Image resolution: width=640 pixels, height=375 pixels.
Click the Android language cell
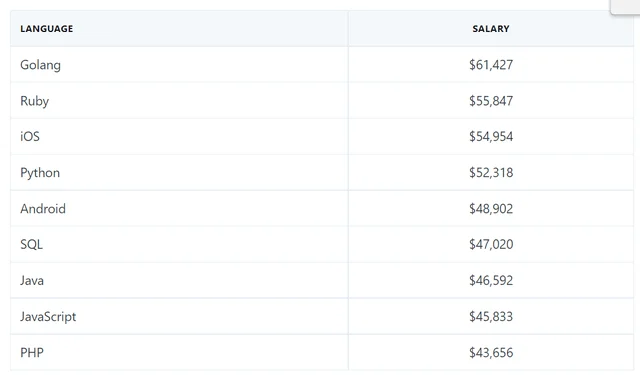tap(43, 209)
